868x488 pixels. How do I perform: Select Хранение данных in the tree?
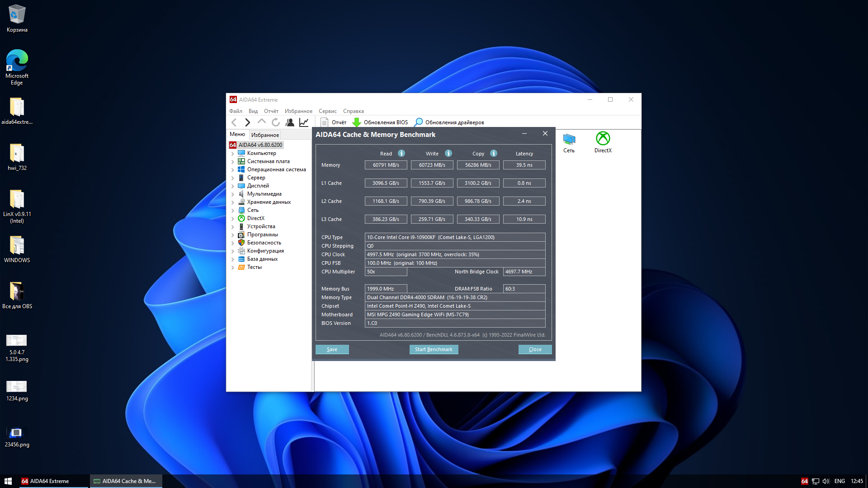click(x=269, y=202)
